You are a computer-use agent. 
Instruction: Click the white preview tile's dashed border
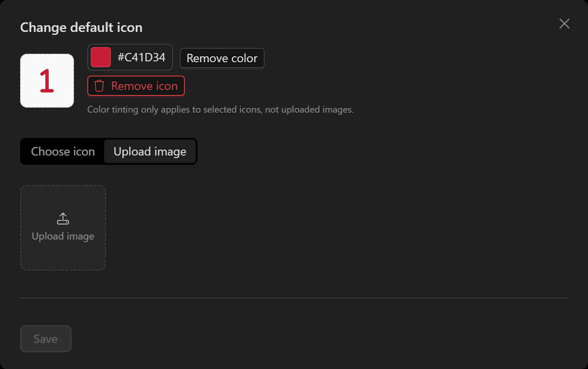pyautogui.click(x=47, y=54)
